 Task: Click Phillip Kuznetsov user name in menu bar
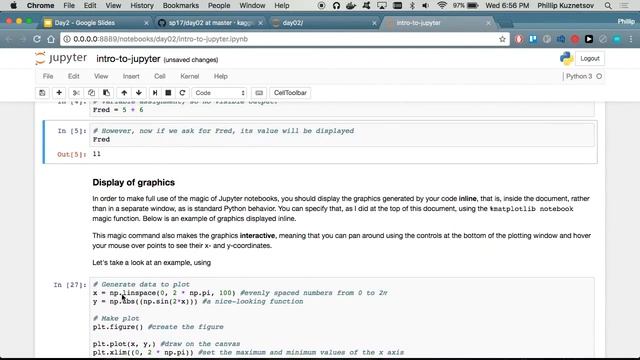point(565,6)
